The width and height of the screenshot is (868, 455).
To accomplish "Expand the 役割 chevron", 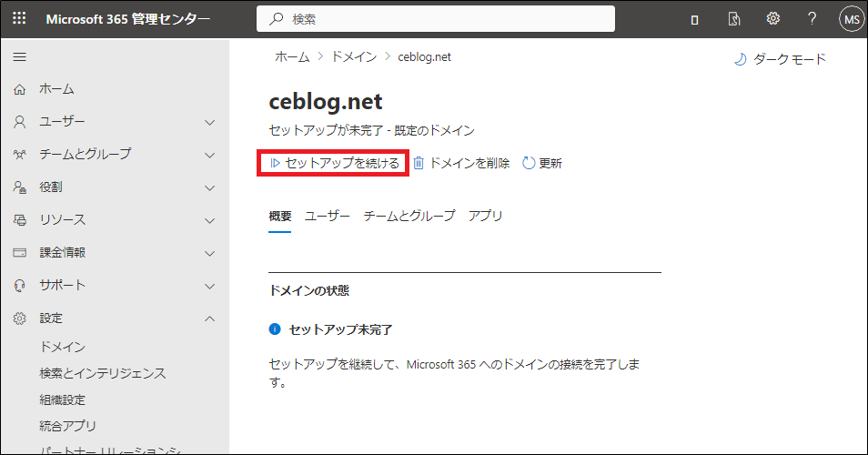I will (210, 187).
